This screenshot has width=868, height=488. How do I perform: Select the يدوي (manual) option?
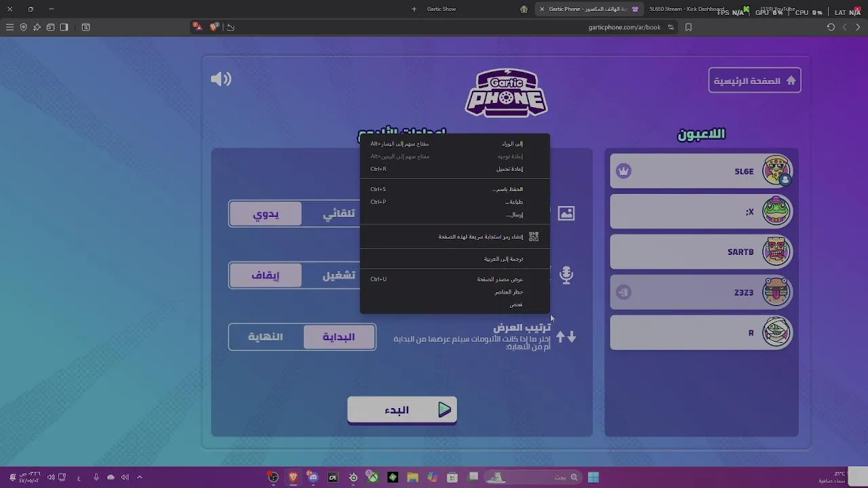pos(266,213)
